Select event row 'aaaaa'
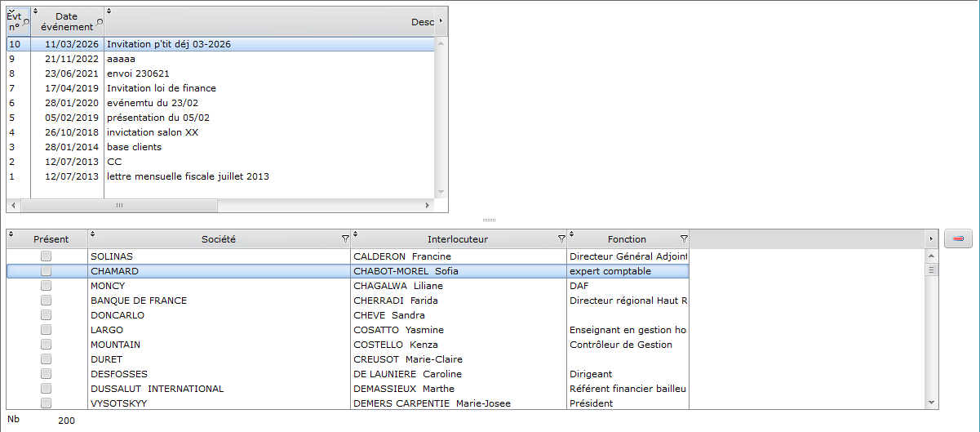The width and height of the screenshot is (980, 432). (220, 59)
